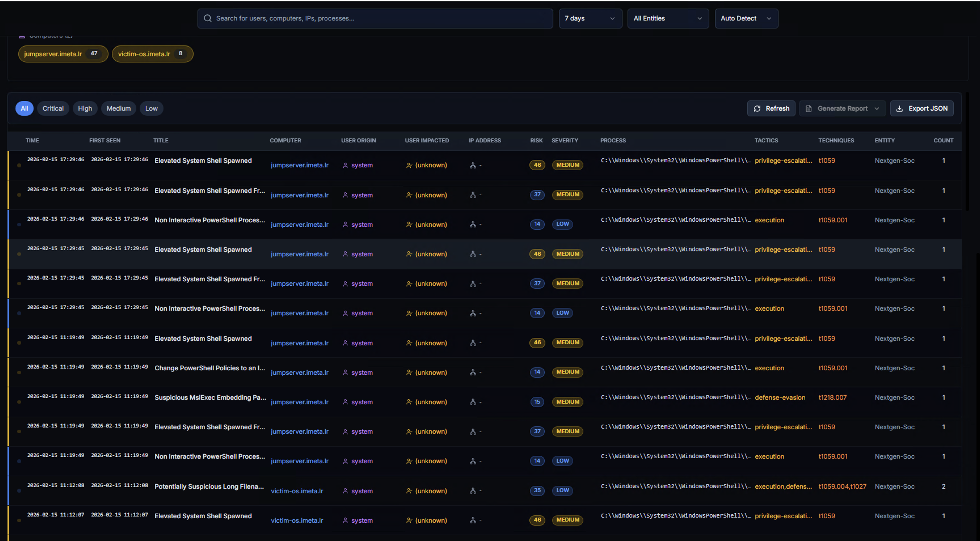This screenshot has width=980, height=541.
Task: Click the Refresh circular arrows icon
Action: [x=757, y=108]
